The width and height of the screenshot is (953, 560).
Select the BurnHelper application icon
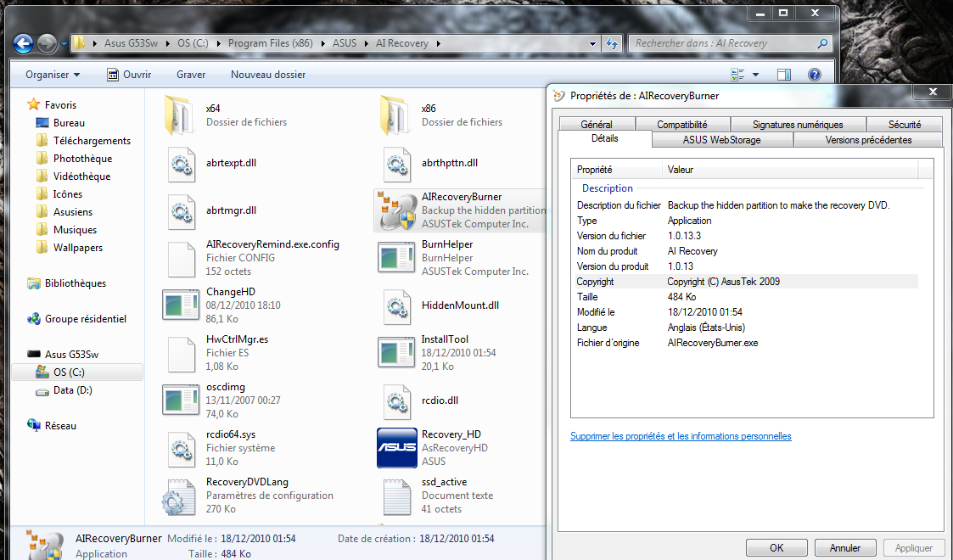coord(396,257)
